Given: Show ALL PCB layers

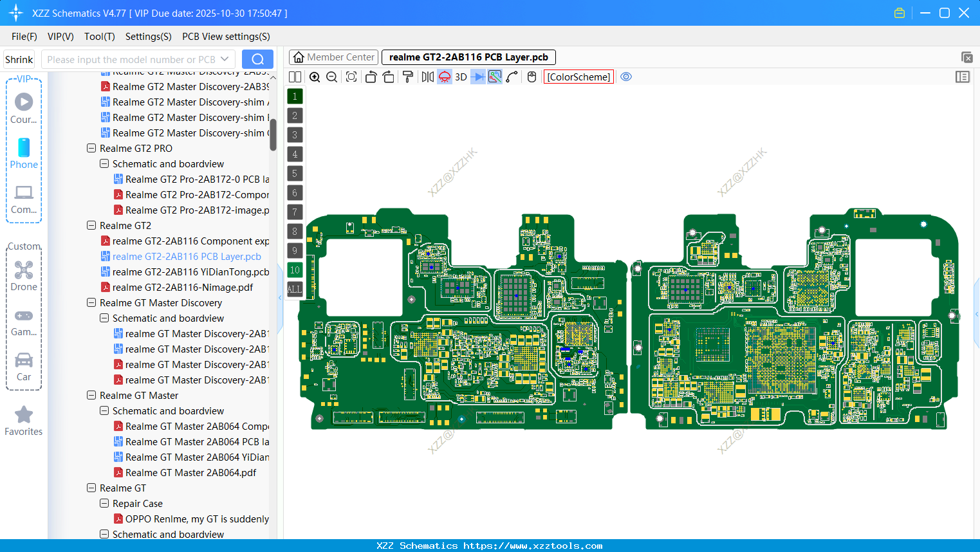Looking at the screenshot, I should point(295,290).
